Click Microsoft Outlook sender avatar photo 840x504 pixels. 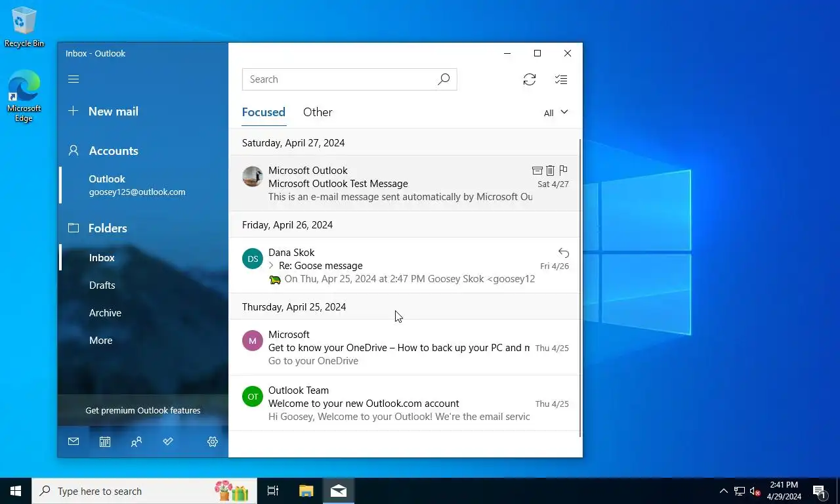(253, 177)
